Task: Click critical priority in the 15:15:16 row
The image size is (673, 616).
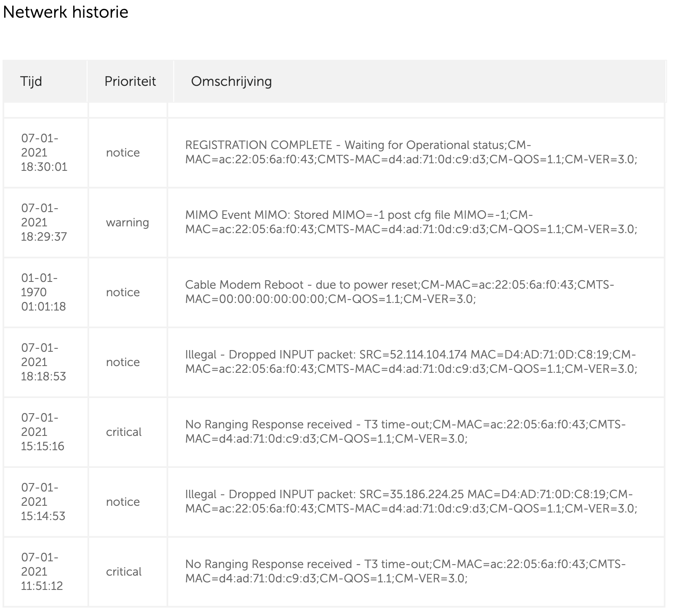Action: click(124, 432)
